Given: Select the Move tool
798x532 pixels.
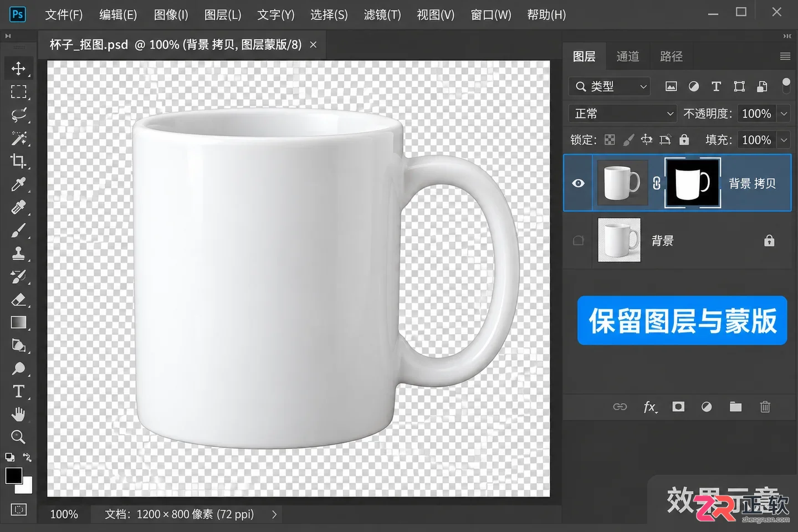Looking at the screenshot, I should [18, 68].
